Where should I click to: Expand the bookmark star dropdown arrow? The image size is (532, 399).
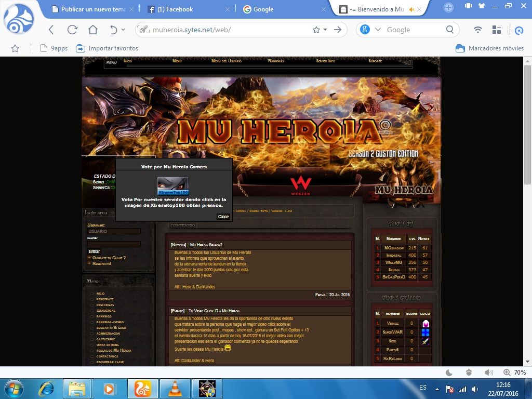(325, 30)
